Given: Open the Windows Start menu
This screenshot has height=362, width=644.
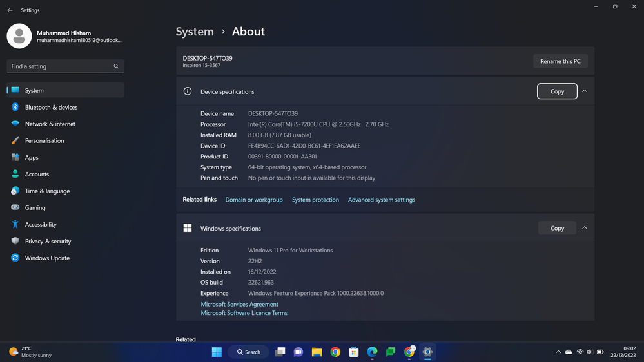Looking at the screenshot, I should coord(217,352).
